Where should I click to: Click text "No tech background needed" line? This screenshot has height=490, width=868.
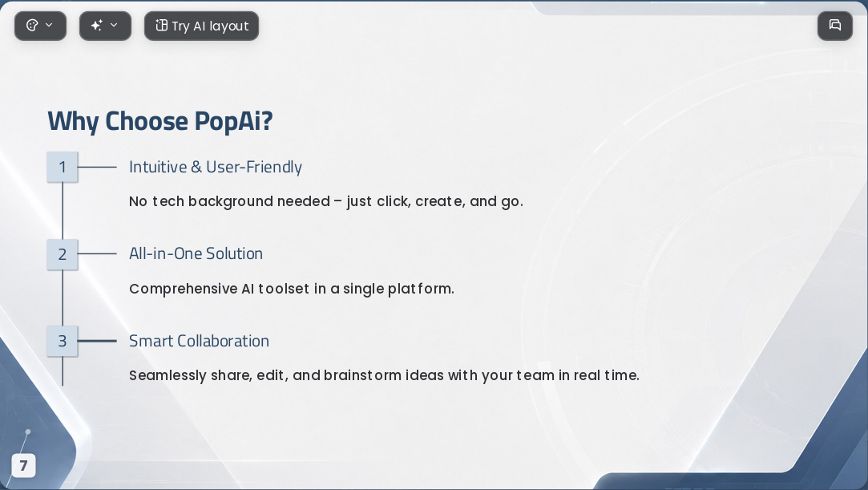click(326, 201)
